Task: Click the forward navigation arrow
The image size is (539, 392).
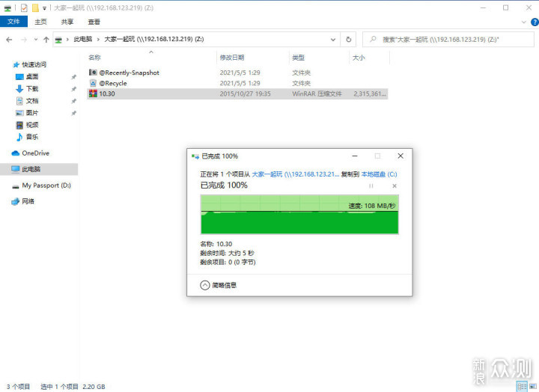Action: (x=24, y=40)
